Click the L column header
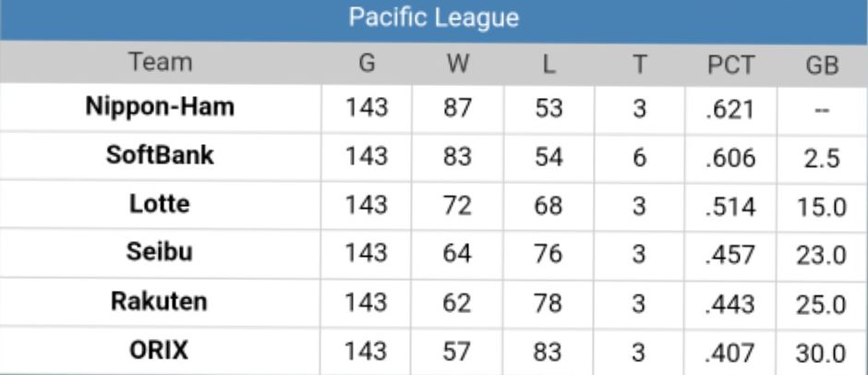This screenshot has height=375, width=868. (548, 64)
